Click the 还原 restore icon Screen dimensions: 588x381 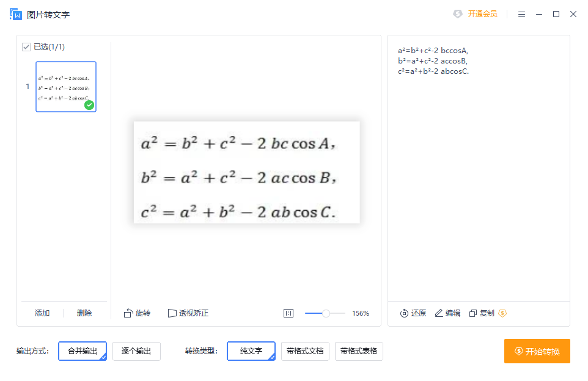click(x=413, y=313)
